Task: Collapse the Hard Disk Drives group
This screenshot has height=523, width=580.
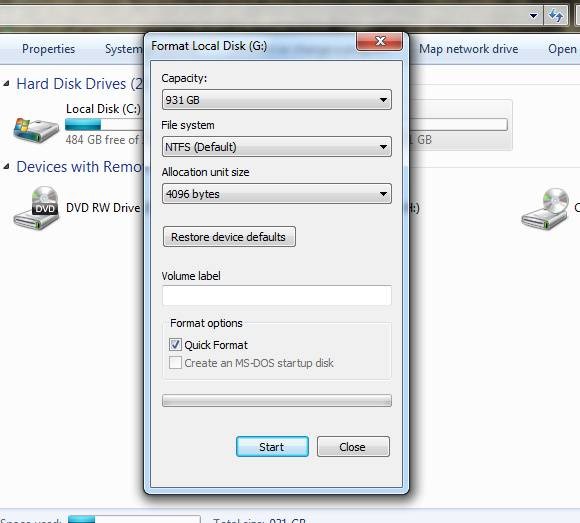Action: [x=6, y=84]
